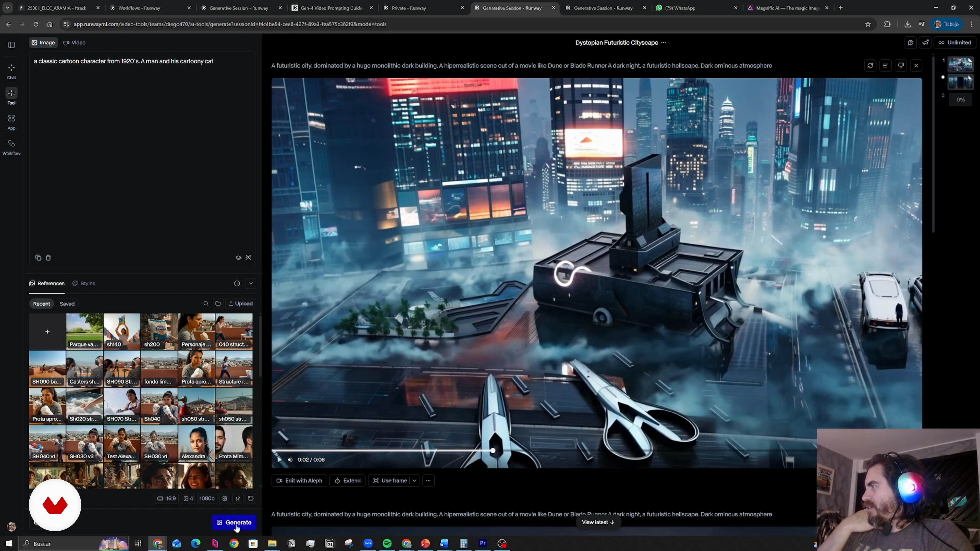Play the generated cityscape video
This screenshot has width=980, height=551.
click(279, 460)
